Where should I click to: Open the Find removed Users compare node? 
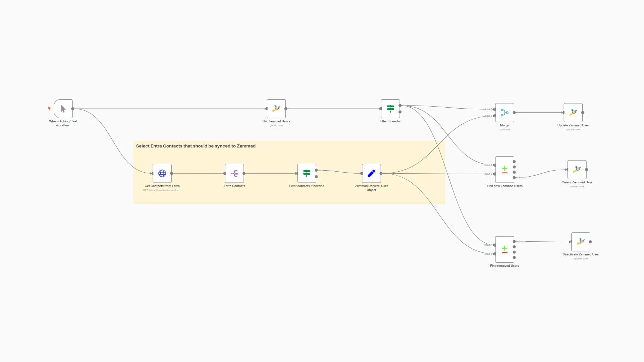coord(504,249)
